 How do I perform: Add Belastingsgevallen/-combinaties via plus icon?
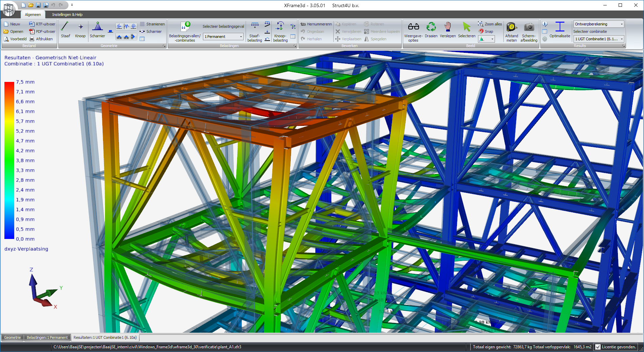click(185, 30)
